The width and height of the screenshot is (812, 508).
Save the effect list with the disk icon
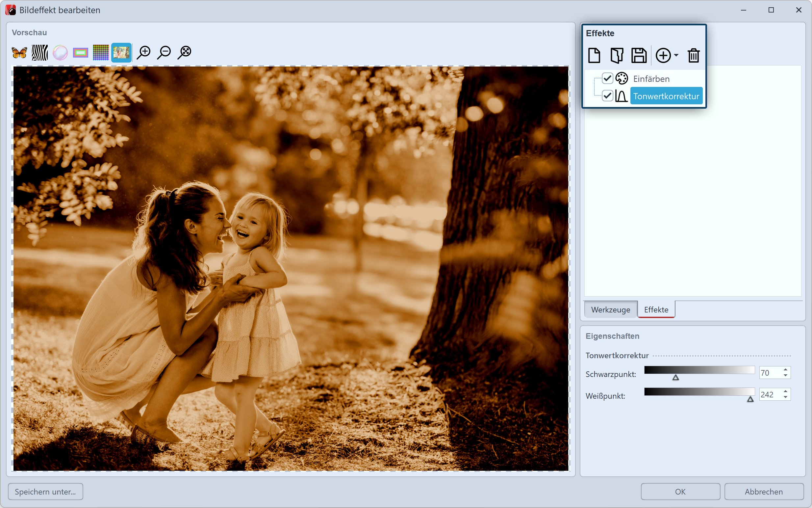click(639, 55)
